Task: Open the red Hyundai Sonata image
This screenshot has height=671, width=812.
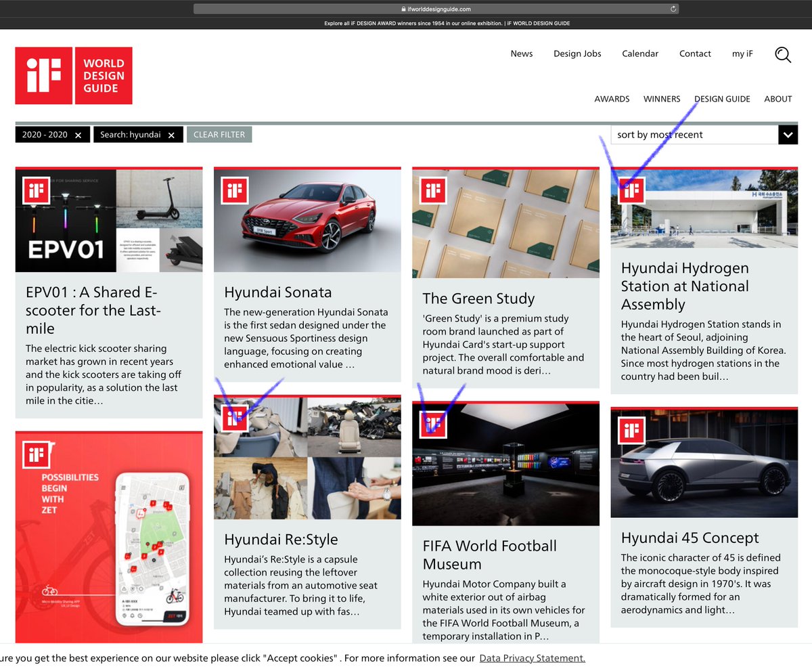Action: click(307, 221)
